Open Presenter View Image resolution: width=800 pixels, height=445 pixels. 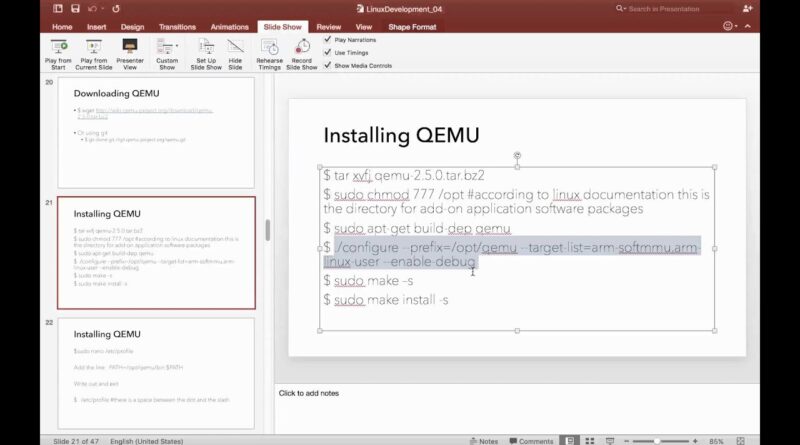coord(130,54)
